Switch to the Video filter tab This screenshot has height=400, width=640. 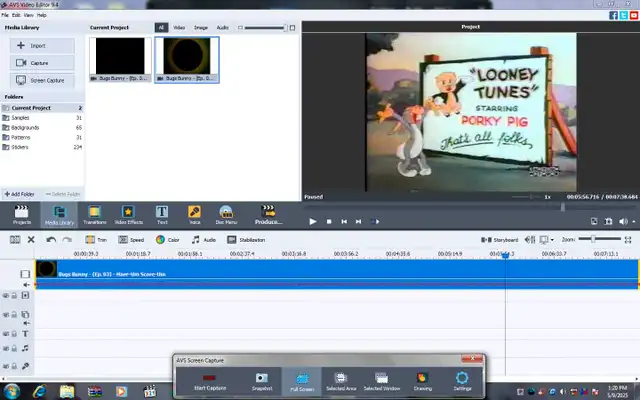pos(179,27)
